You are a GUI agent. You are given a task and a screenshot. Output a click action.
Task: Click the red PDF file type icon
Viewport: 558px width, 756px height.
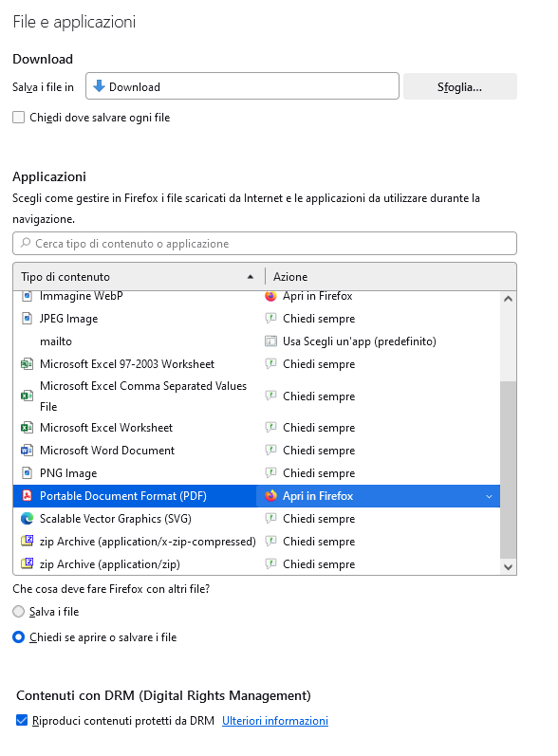point(27,496)
